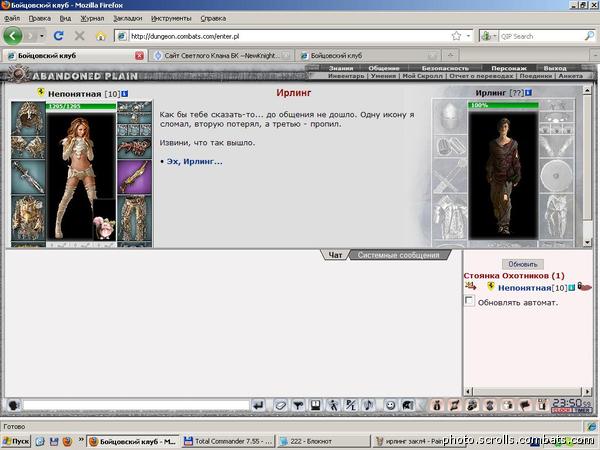This screenshot has width=600, height=450.
Task: Open the URL bar history dropdown
Action: click(x=468, y=36)
